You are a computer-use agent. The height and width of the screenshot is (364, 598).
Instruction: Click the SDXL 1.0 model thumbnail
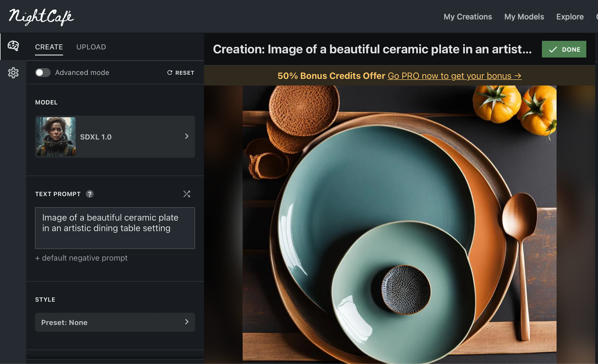point(56,136)
